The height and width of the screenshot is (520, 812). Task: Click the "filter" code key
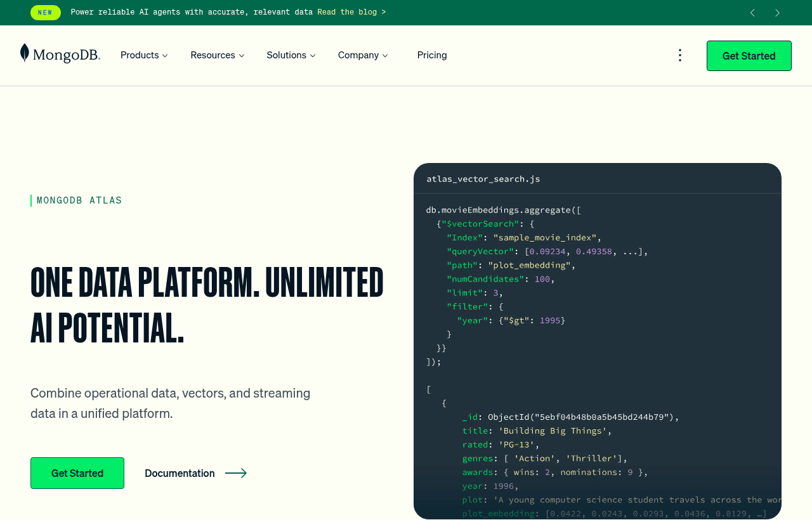[467, 307]
